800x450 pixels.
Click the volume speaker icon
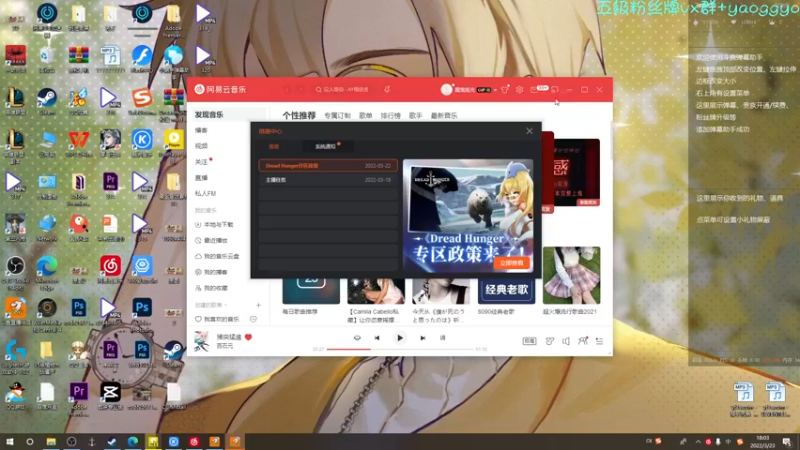[566, 341]
